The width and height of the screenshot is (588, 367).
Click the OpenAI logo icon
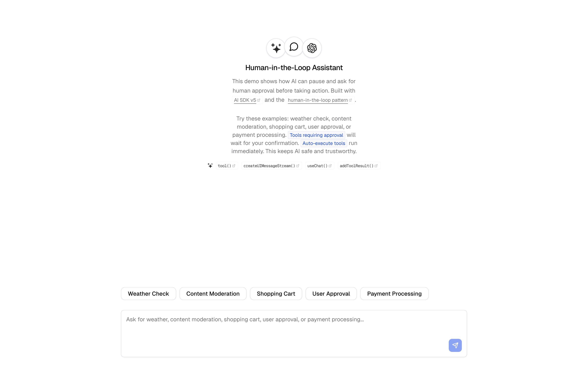(312, 48)
